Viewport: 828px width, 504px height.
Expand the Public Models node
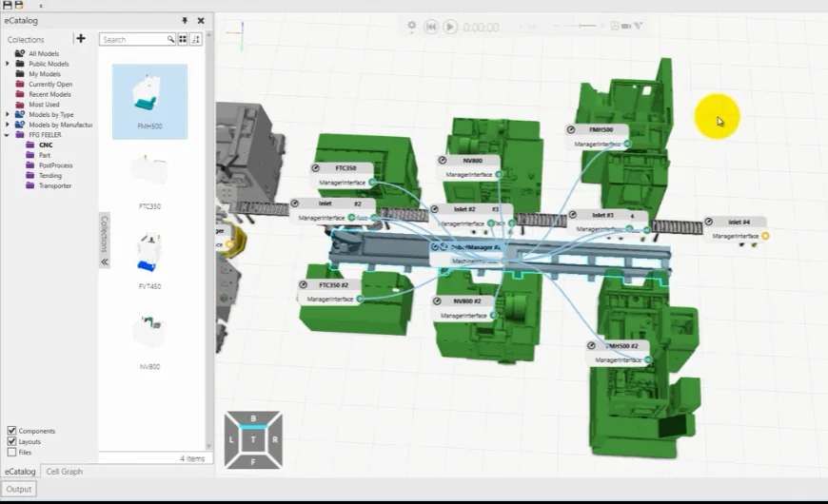8,64
